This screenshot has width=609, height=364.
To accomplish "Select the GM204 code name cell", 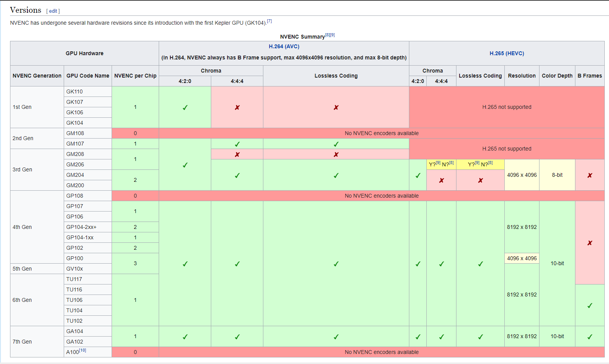I will pyautogui.click(x=88, y=175).
